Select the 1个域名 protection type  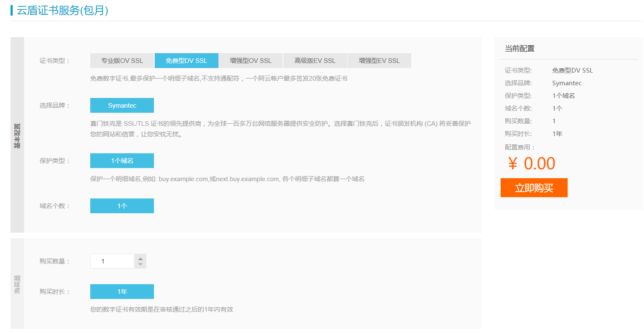pos(122,161)
